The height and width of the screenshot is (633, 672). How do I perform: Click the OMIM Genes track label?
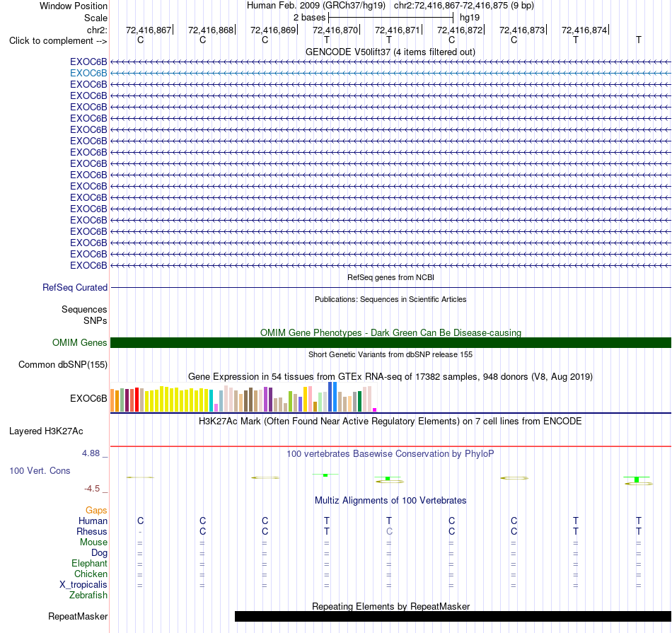tap(79, 342)
